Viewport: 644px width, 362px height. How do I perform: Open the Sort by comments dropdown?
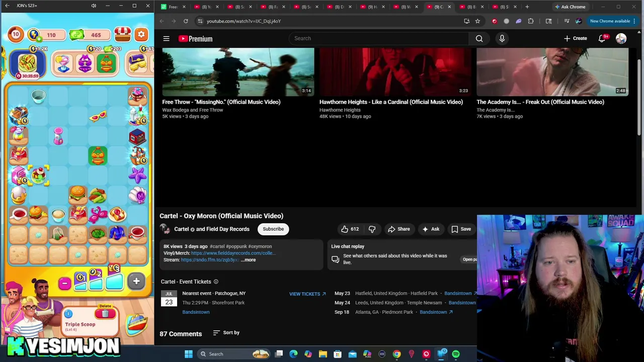(x=226, y=332)
